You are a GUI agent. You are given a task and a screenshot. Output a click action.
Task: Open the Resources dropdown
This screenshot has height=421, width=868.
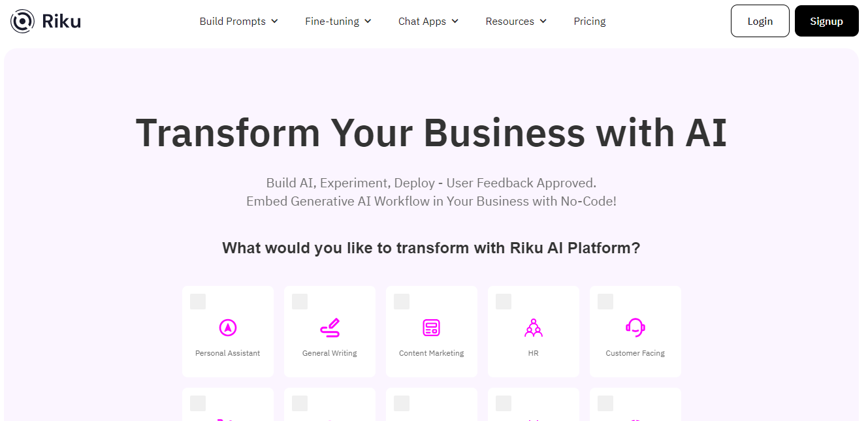pos(516,22)
